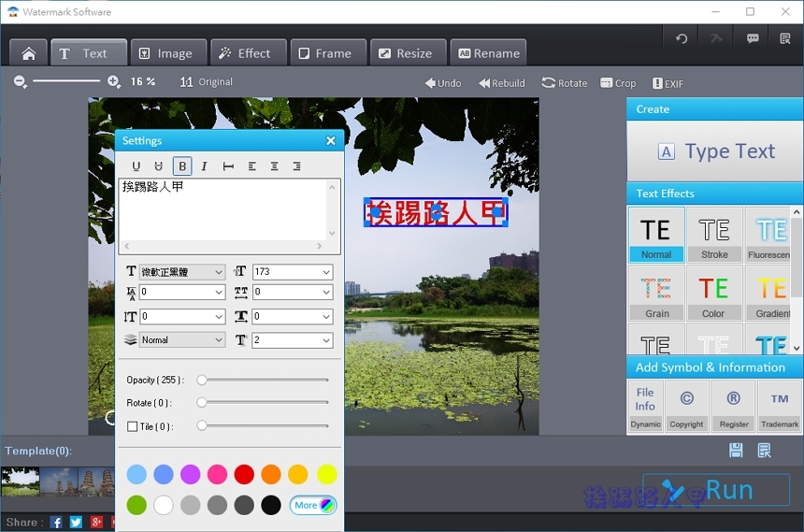Screen dimensions: 804x532
Task: Click the redo arrow in title toolbar
Action: [716, 38]
